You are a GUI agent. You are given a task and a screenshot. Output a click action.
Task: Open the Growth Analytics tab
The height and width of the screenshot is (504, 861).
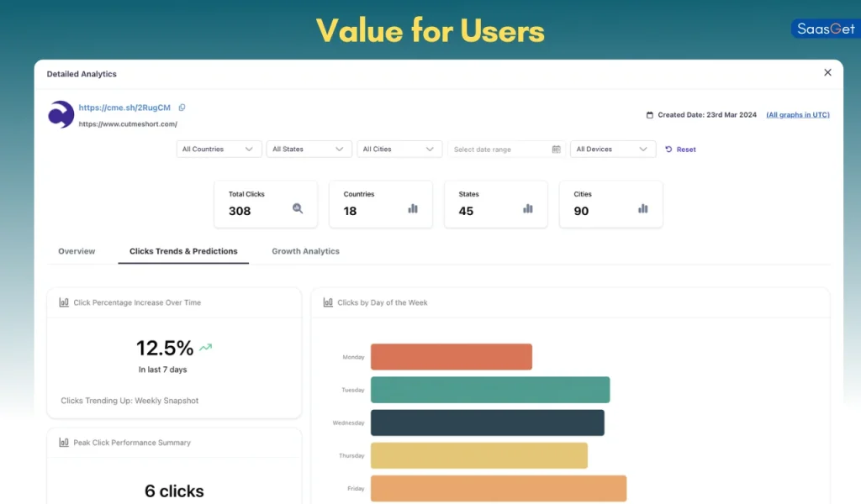(305, 250)
